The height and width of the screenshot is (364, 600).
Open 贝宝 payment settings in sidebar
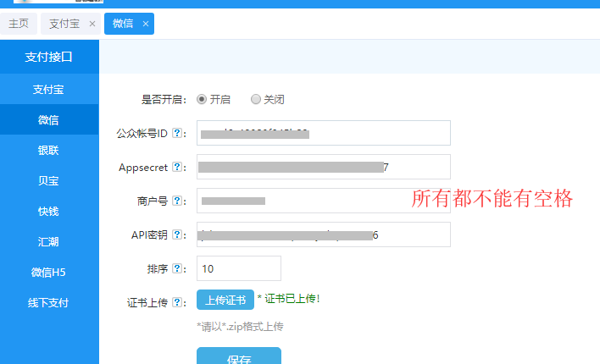49,180
